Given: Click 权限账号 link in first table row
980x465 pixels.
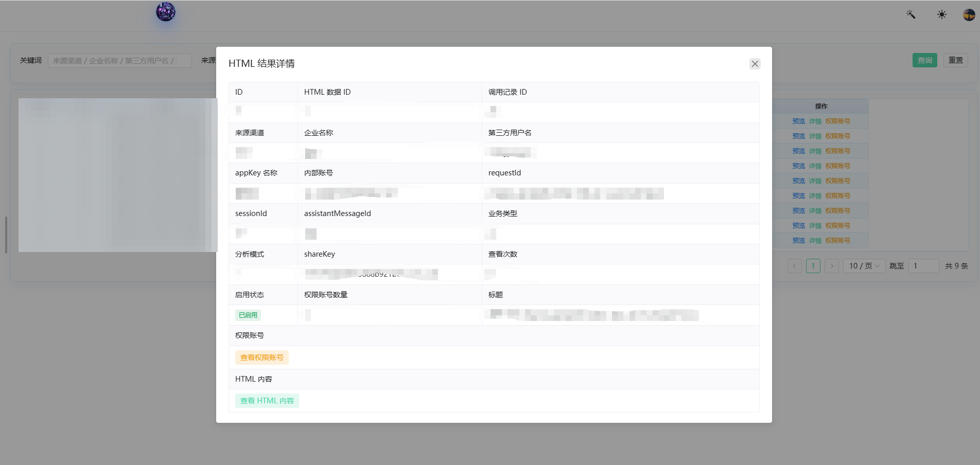Looking at the screenshot, I should 838,121.
